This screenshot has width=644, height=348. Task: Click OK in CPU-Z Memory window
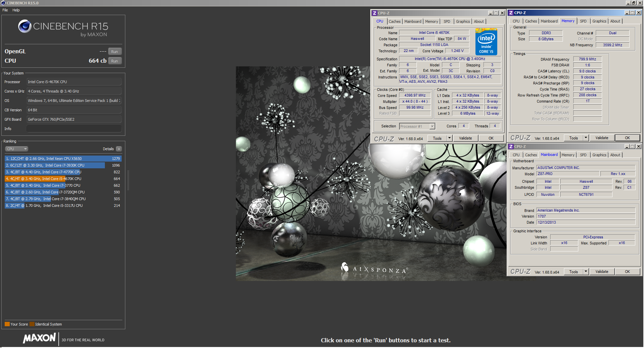[x=627, y=138]
